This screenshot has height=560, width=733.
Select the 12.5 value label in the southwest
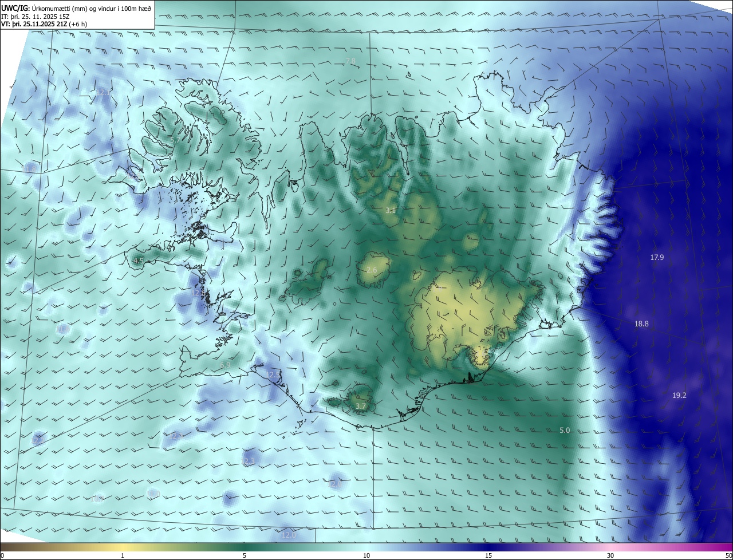tap(273, 374)
